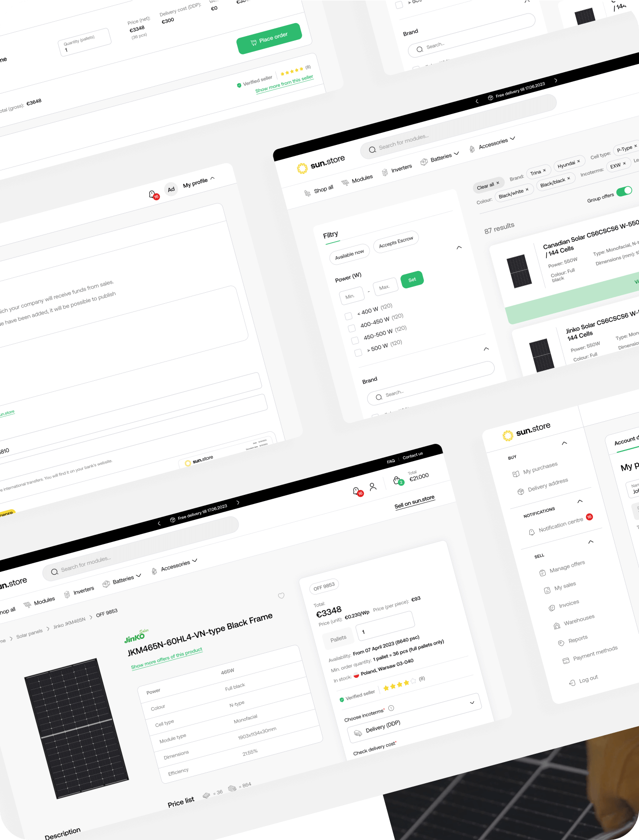639x840 pixels.
Task: Check the 400-450 W power filter
Action: pyautogui.click(x=352, y=328)
